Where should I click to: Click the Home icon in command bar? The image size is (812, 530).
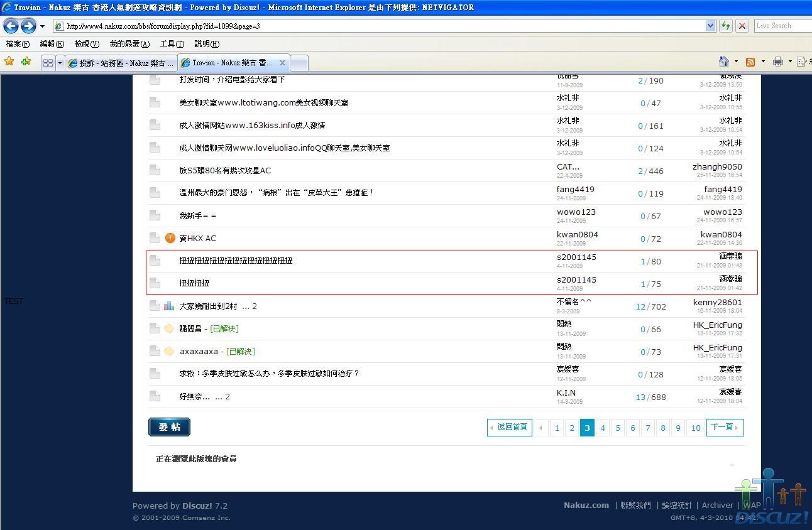click(x=724, y=62)
